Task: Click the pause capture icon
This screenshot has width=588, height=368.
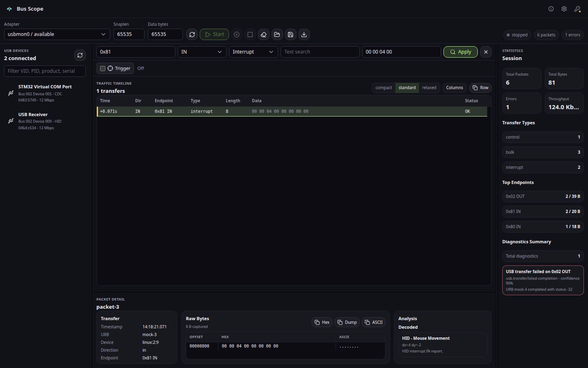Action: [237, 34]
